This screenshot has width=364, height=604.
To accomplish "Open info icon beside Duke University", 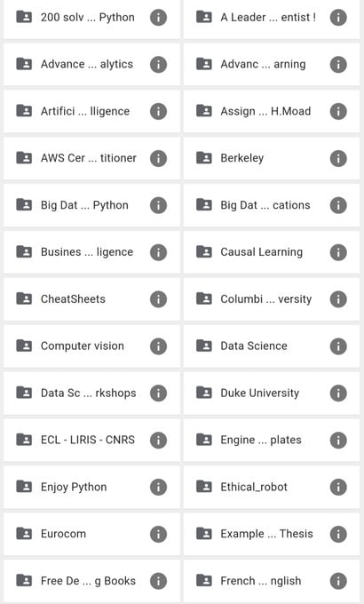I will (338, 393).
